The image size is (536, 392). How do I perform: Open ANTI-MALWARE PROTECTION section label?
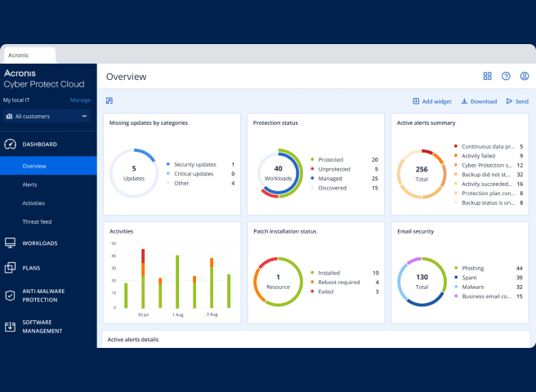pyautogui.click(x=43, y=296)
